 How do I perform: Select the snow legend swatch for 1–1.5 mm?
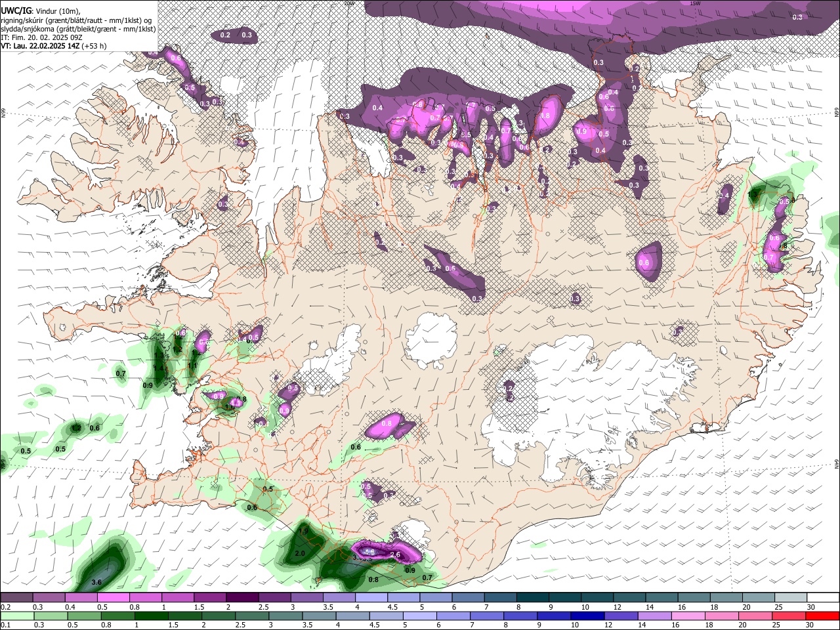(178, 598)
